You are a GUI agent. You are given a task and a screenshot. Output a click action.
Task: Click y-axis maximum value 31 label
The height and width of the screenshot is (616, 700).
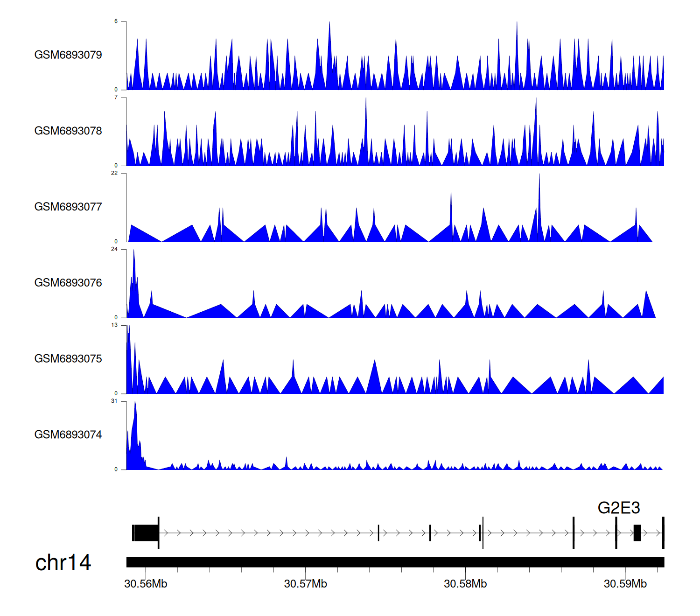coord(114,401)
